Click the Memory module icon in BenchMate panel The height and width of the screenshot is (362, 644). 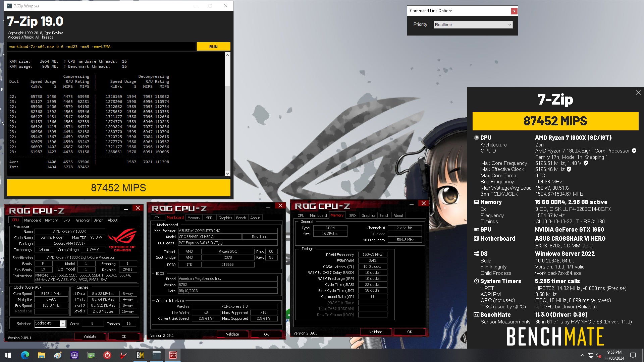[476, 202]
